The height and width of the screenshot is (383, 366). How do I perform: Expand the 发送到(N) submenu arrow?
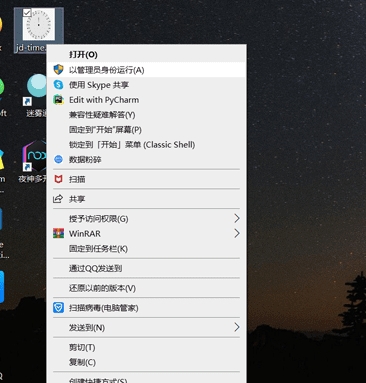coord(237,327)
